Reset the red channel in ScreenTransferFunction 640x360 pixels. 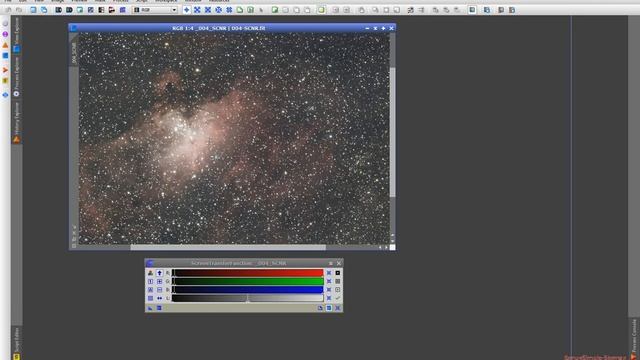pos(329,273)
